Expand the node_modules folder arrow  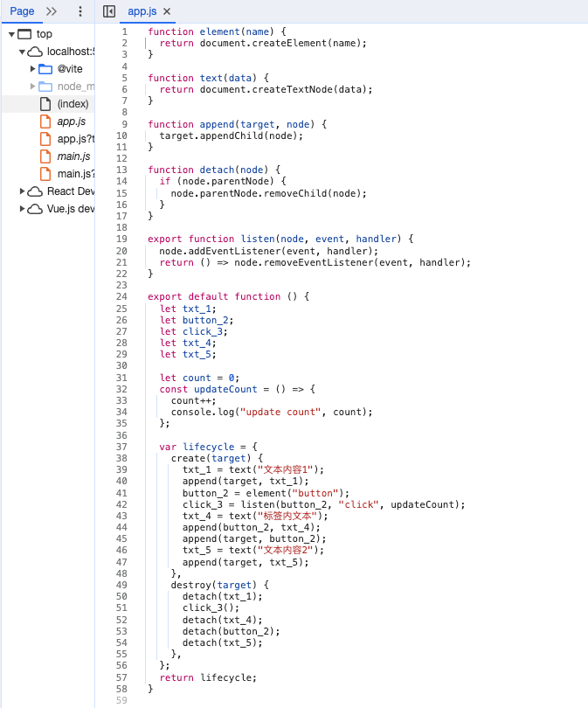(33, 87)
